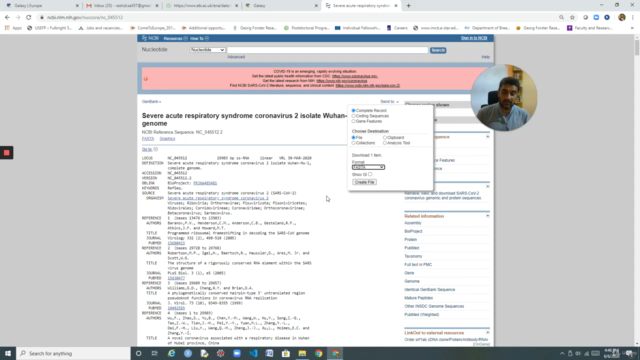Switch to the Galaxy | Europe tab
This screenshot has height=360, width=640.
[41, 6]
